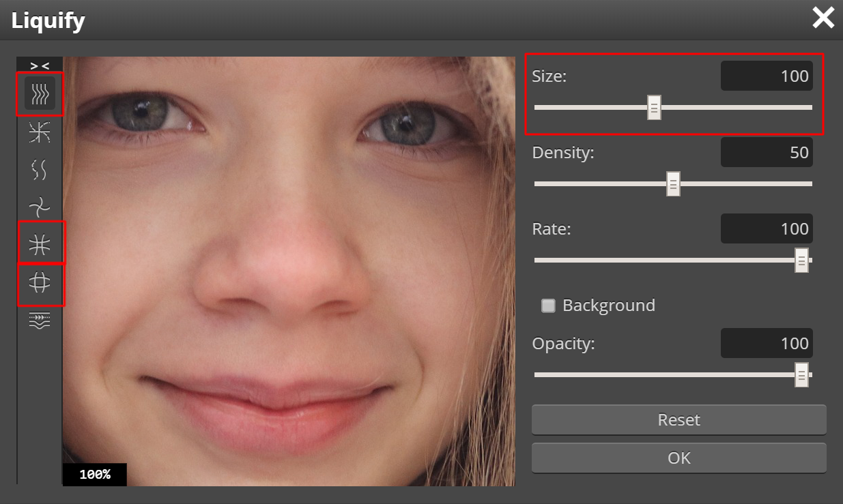Viewport: 843px width, 504px height.
Task: Select the Blow (bloat) tool
Action: click(40, 283)
